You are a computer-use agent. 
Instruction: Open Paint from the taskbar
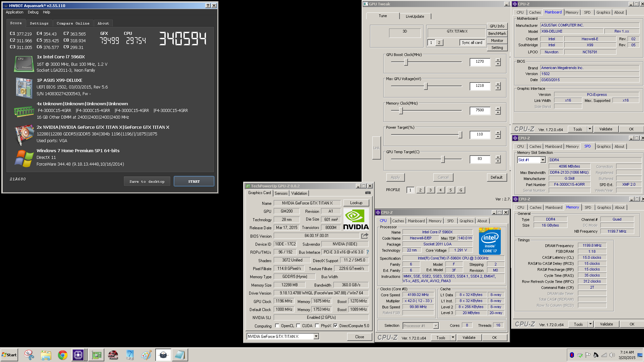tap(146, 355)
